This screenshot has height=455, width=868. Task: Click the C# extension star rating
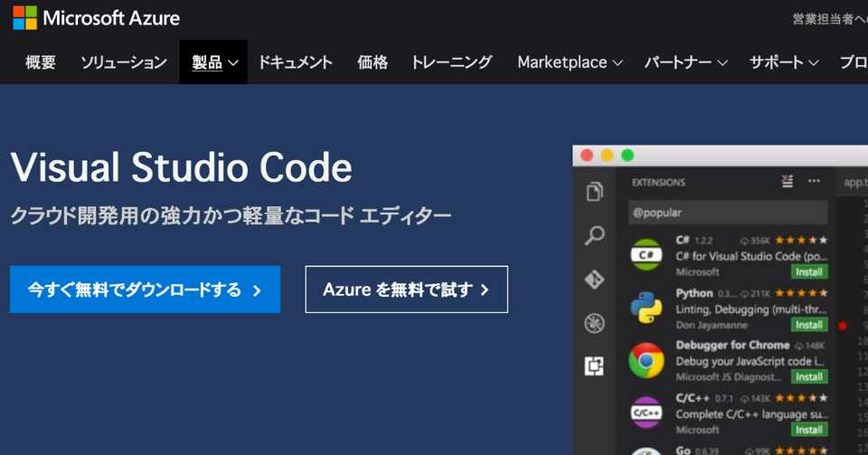click(x=801, y=241)
